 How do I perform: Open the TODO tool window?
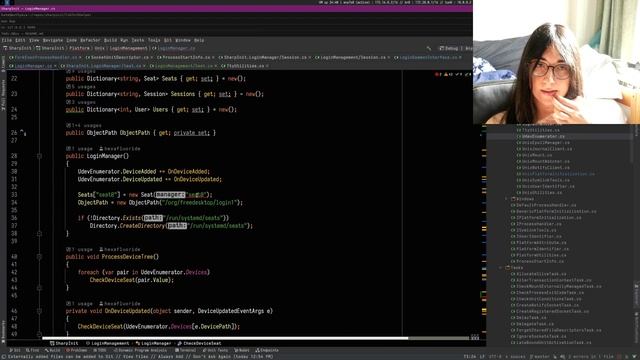pyautogui.click(x=100, y=350)
